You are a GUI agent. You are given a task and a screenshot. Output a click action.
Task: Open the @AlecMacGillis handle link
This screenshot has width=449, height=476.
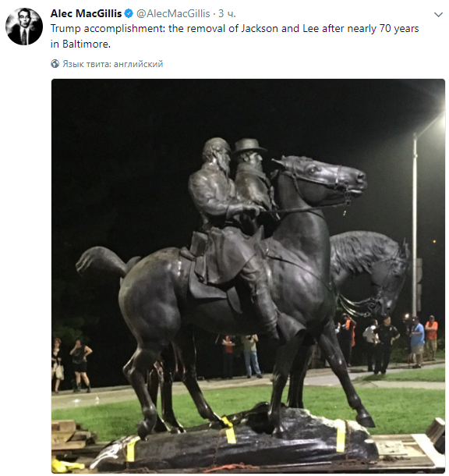click(173, 13)
